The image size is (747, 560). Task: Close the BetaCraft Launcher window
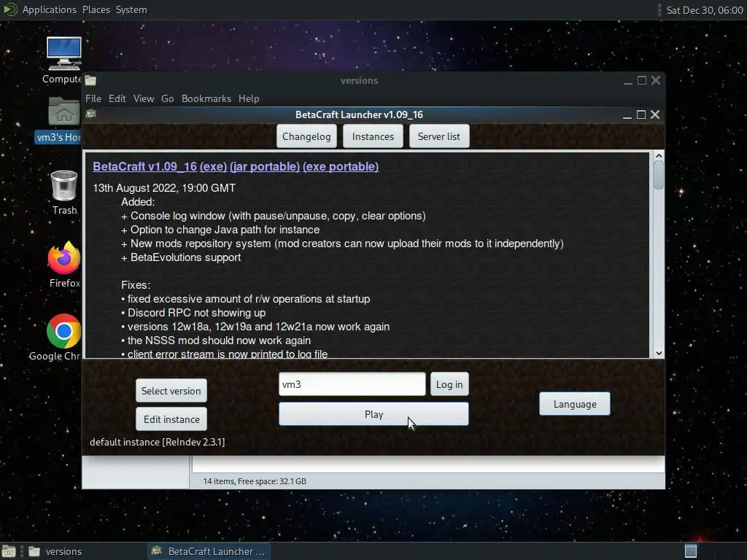(655, 114)
